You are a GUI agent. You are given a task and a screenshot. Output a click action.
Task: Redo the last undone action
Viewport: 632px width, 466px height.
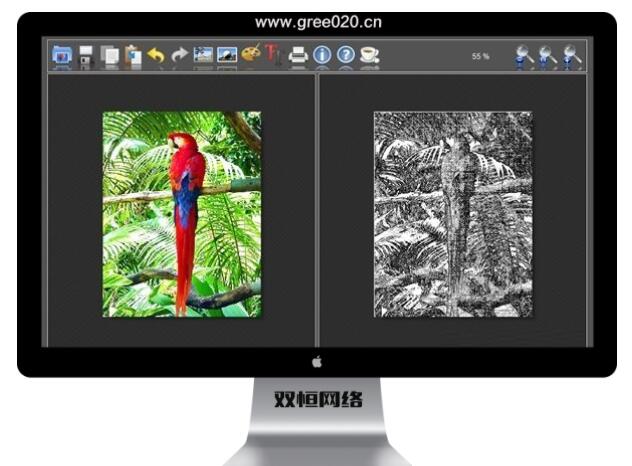point(179,56)
